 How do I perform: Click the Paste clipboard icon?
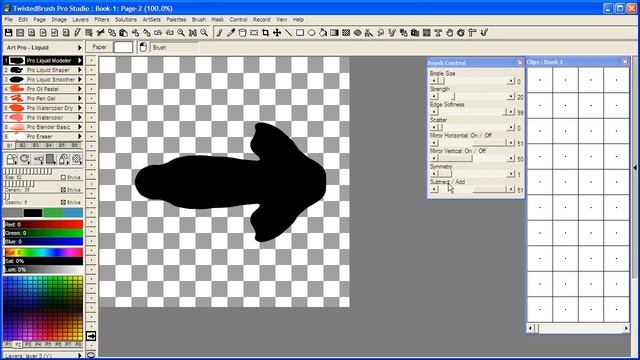(123, 33)
